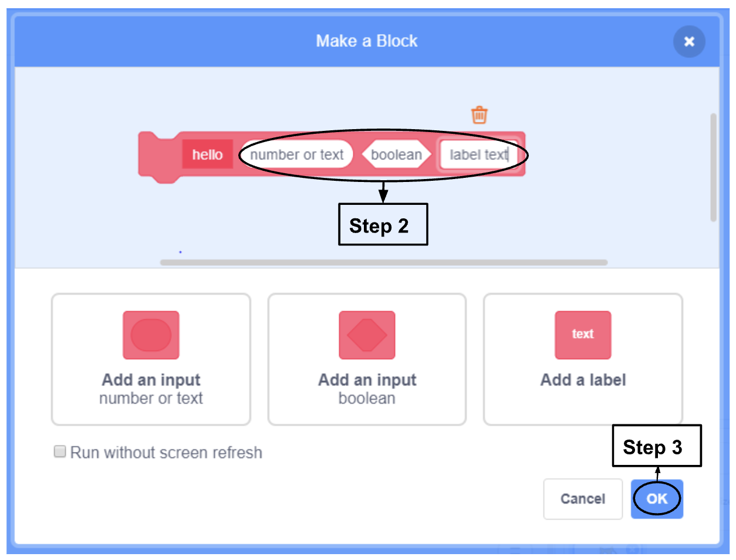Viewport: 736px width, 560px height.
Task: Click the orange trash can icon
Action: pos(479,115)
